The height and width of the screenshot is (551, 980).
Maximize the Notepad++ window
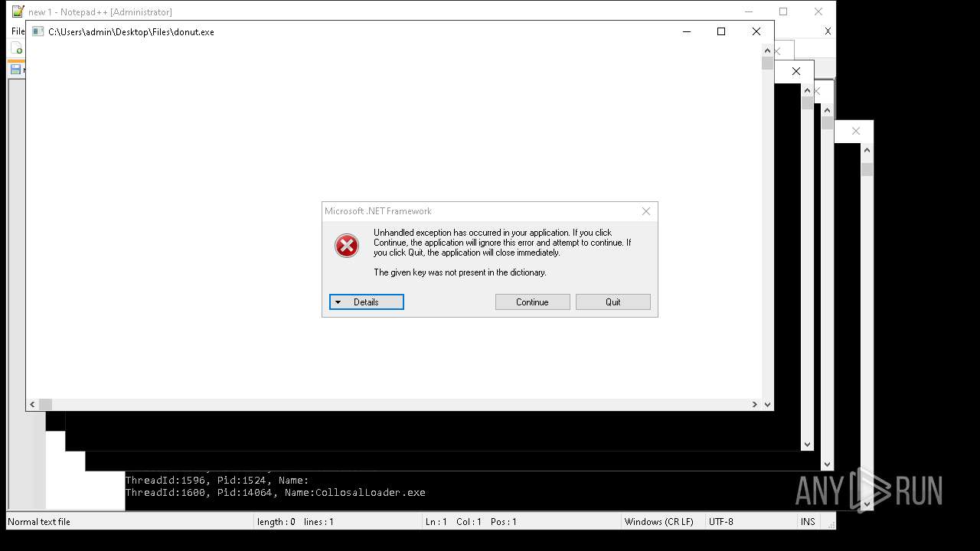point(783,11)
